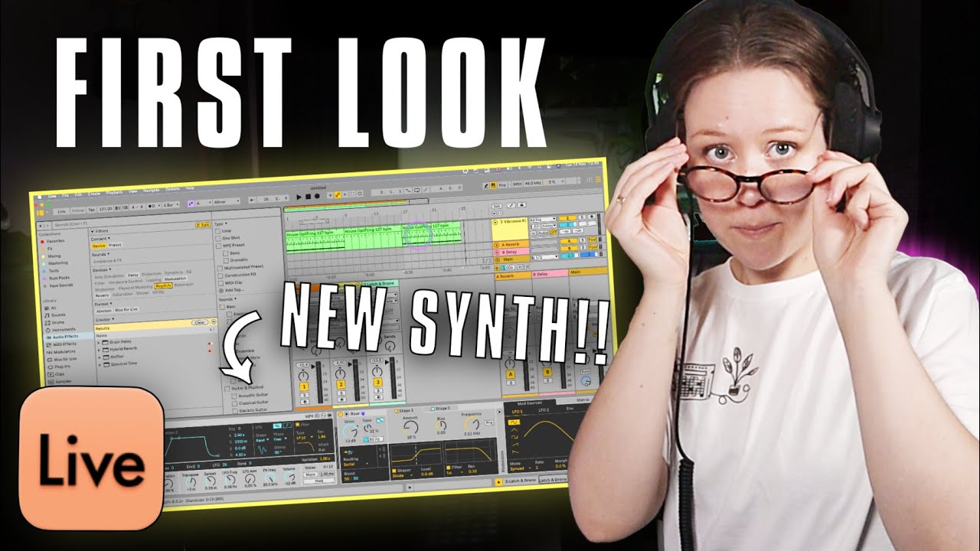Check the Acoustic Guitar checkbox
Viewport: 980px width, 551px height.
[234, 396]
